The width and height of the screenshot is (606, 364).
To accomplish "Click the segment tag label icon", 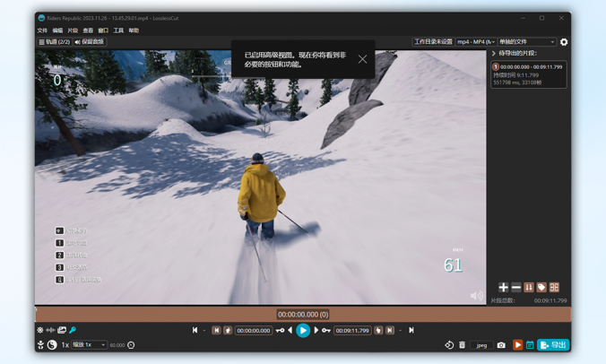I will (541, 288).
